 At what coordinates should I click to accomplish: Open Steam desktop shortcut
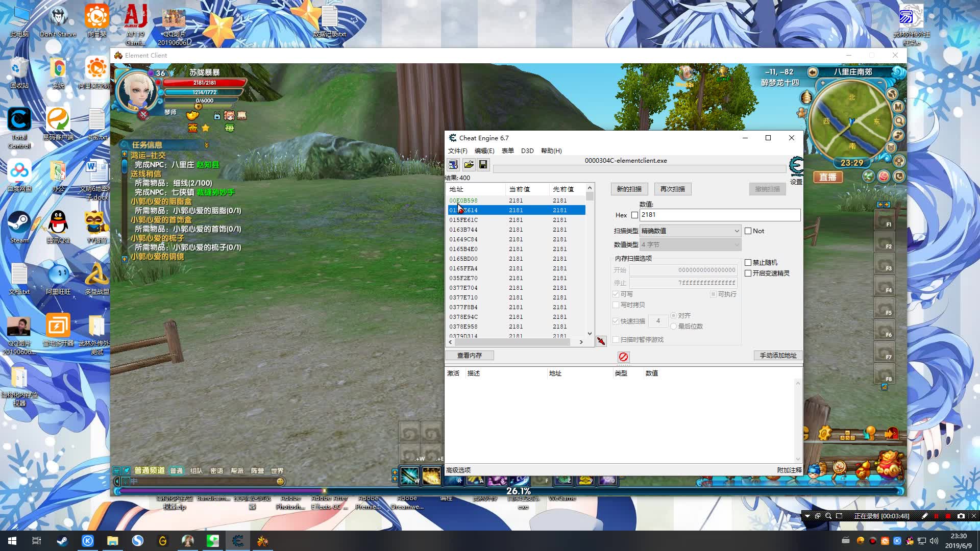(19, 228)
